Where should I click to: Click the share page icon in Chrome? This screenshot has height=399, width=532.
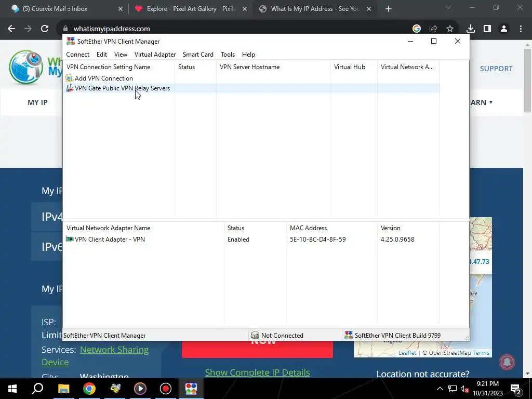pos(433,29)
